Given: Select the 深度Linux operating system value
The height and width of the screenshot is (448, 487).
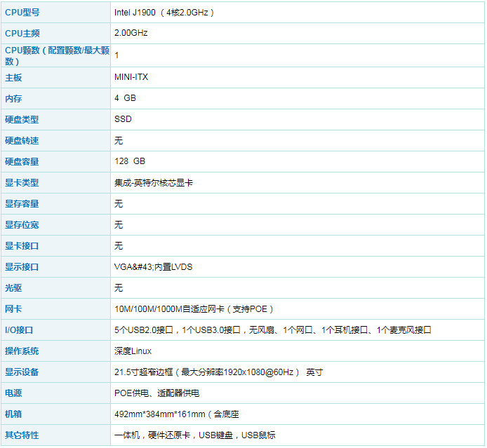Looking at the screenshot, I should click(133, 351).
